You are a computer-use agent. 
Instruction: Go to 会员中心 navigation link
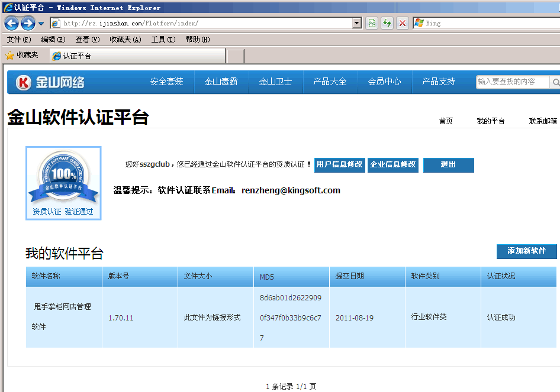(x=385, y=82)
